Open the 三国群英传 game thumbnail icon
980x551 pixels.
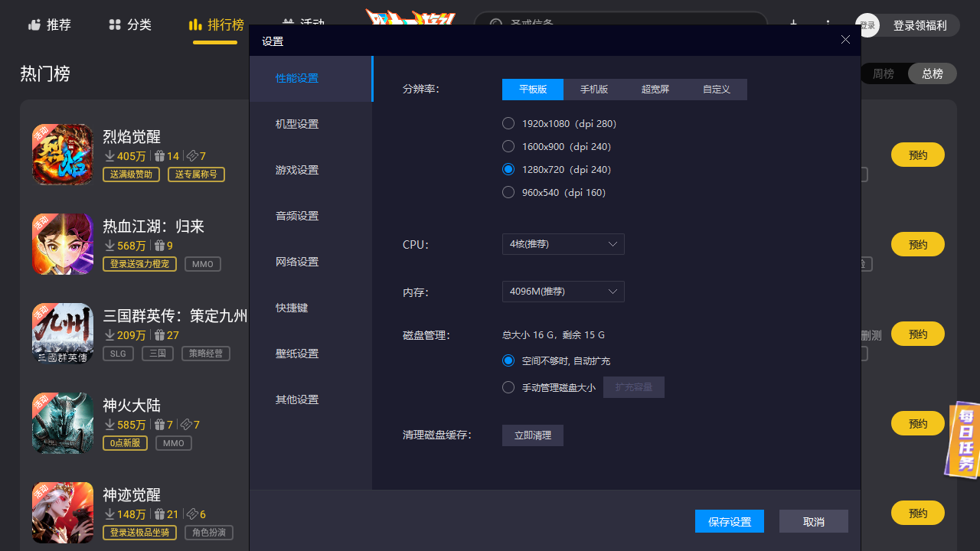point(63,334)
